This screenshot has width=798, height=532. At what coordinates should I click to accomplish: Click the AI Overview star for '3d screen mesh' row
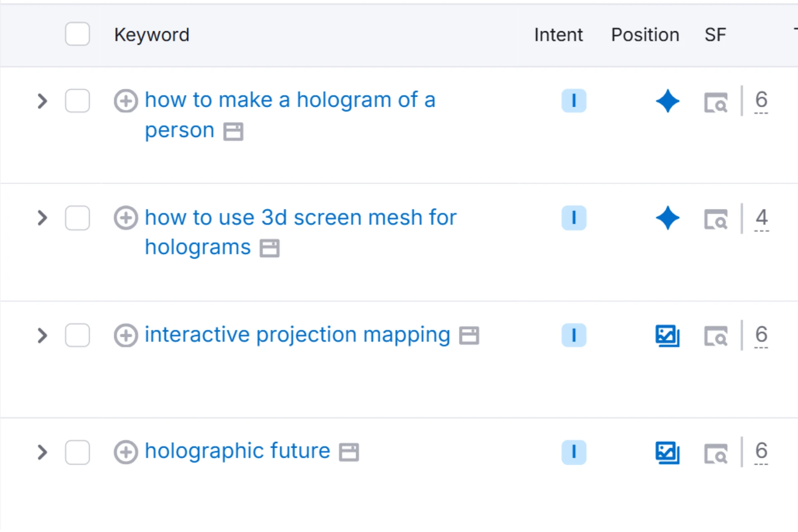(667, 218)
